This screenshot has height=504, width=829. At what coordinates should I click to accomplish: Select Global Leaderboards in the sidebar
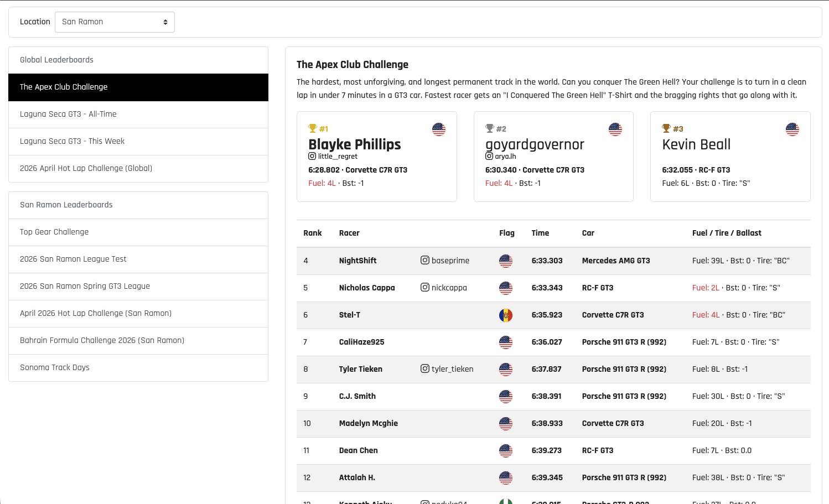click(x=56, y=60)
